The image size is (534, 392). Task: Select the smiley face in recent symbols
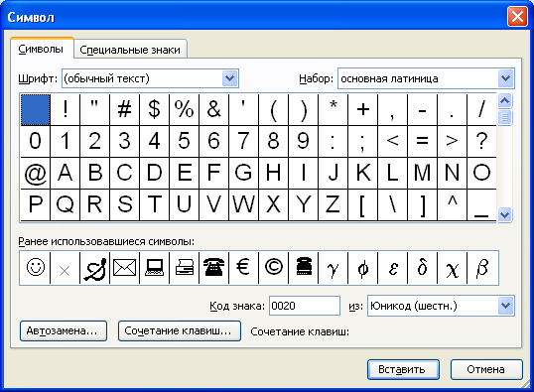[x=36, y=268]
